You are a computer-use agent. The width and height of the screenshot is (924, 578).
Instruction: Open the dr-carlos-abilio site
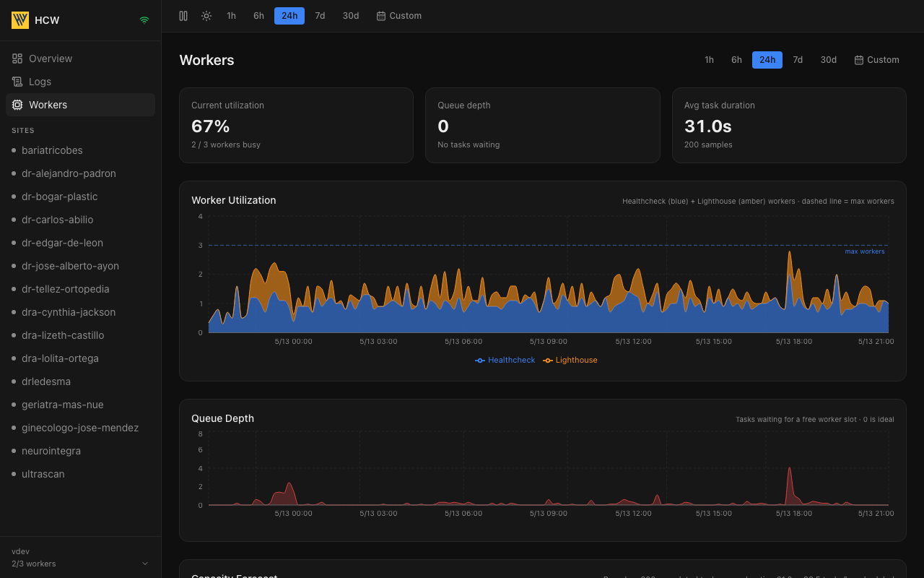[80, 220]
